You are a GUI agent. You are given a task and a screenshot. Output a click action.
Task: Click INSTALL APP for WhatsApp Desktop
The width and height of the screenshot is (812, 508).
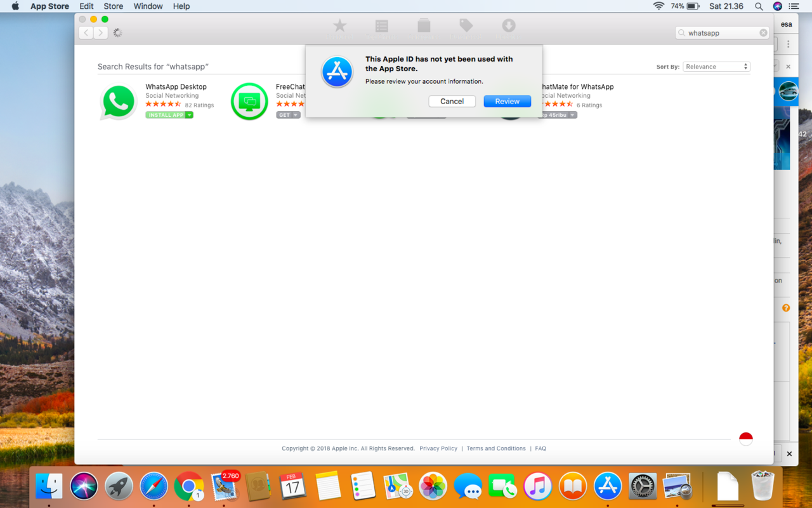166,115
